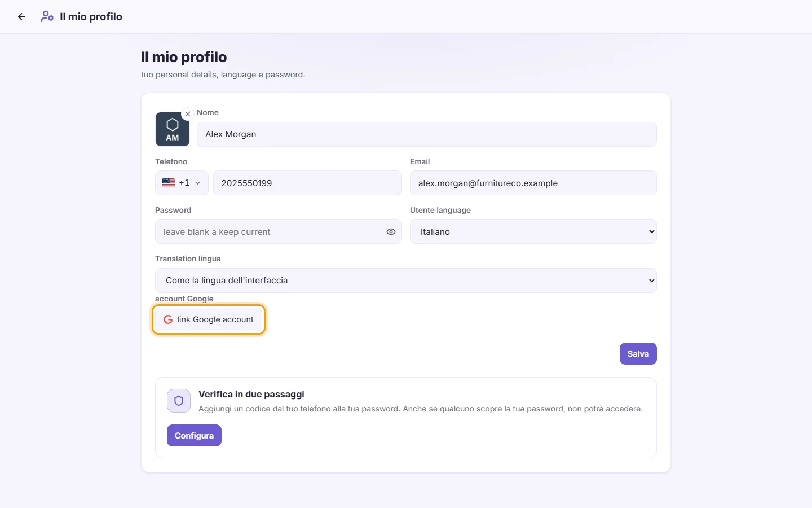Focus the Nome field with Alex Morgan

[427, 134]
